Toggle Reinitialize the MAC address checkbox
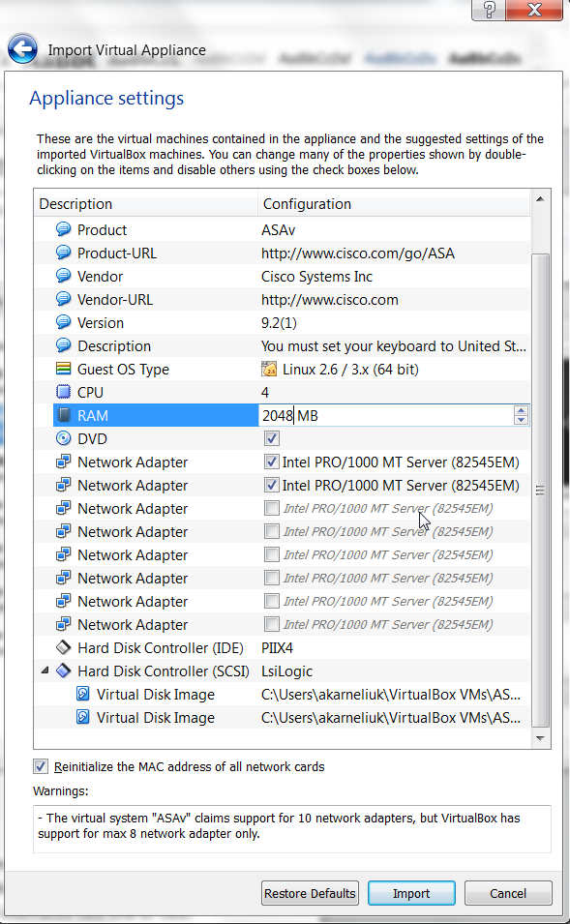The height and width of the screenshot is (924, 570). [x=40, y=766]
